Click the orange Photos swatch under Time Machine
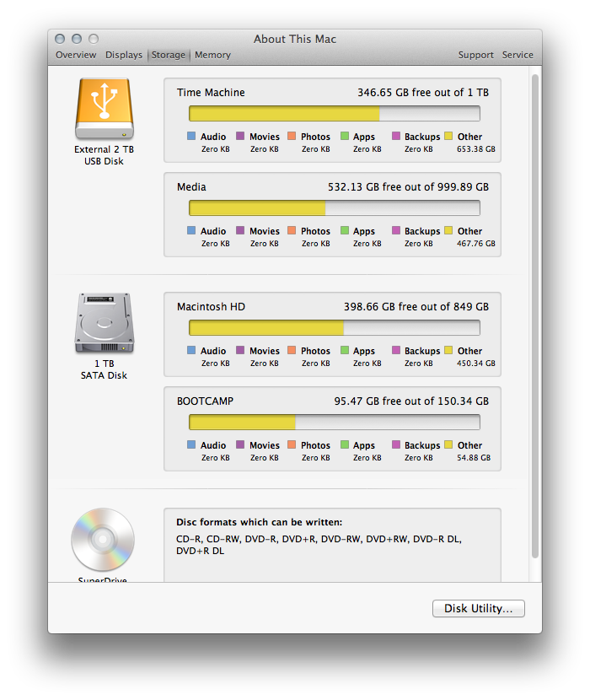 coord(292,136)
